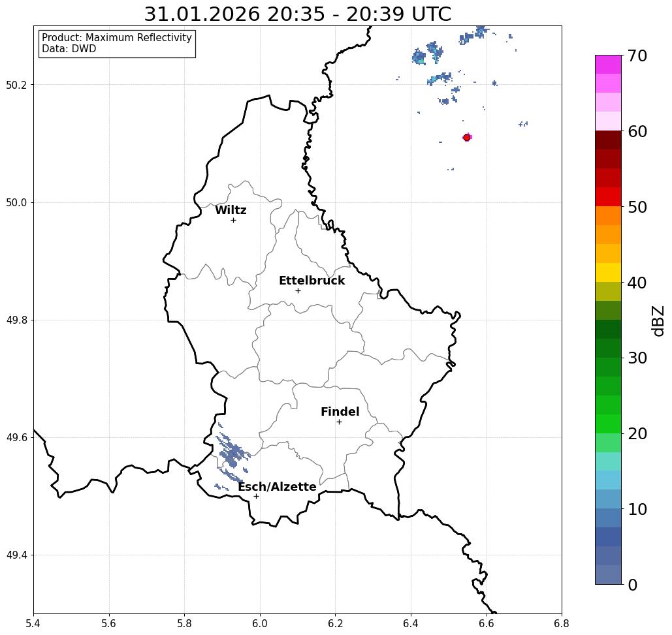The image size is (672, 635).
Task: Click the map title with date and time
Action: (297, 14)
